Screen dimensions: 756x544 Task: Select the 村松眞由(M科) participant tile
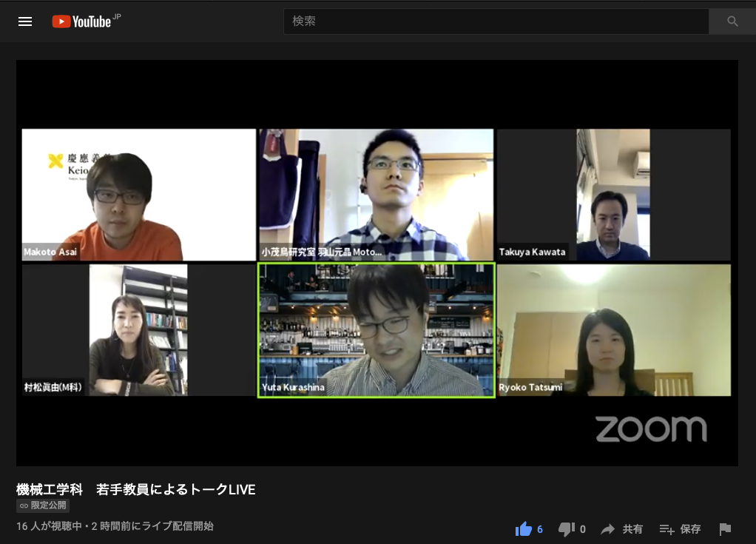click(138, 330)
